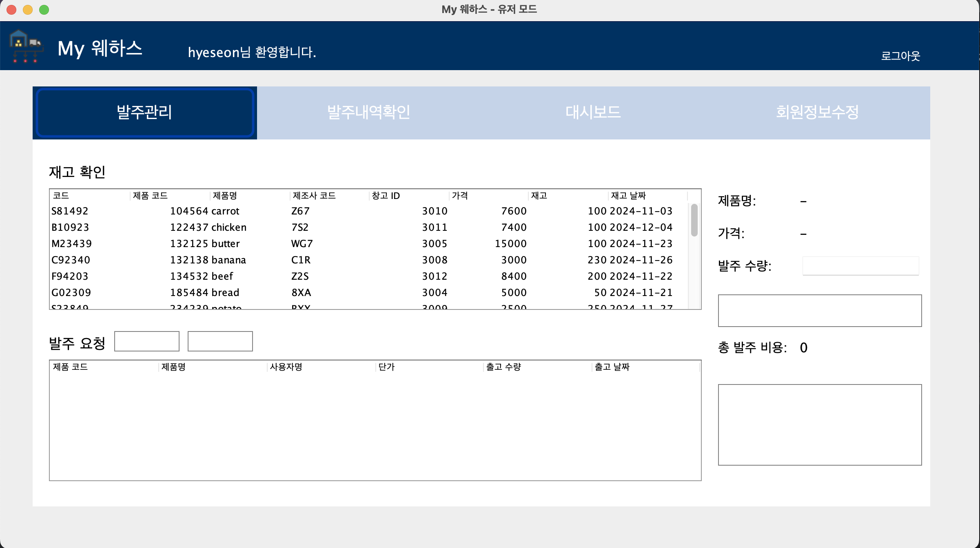The width and height of the screenshot is (980, 548).
Task: Click the green macOS zoom button
Action: tap(44, 10)
